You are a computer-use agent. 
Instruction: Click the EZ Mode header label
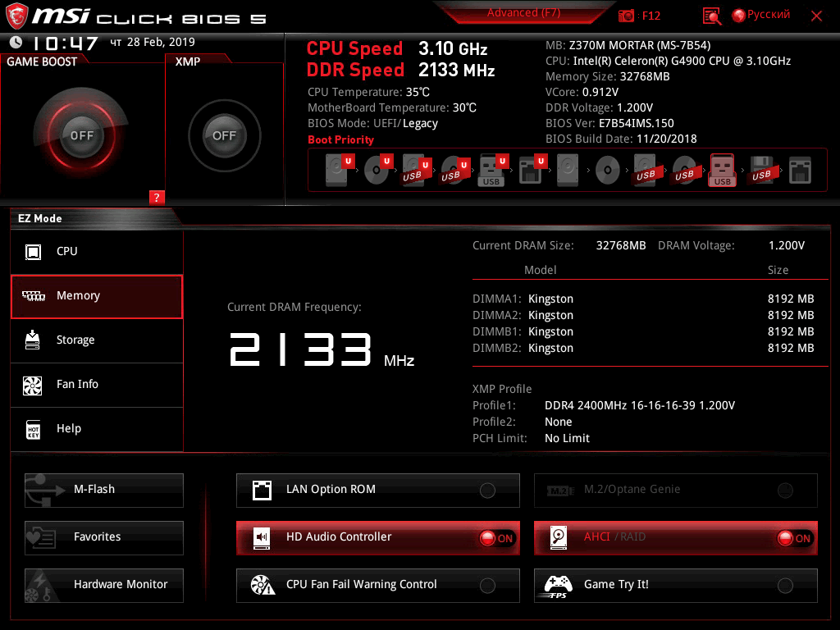click(x=40, y=218)
